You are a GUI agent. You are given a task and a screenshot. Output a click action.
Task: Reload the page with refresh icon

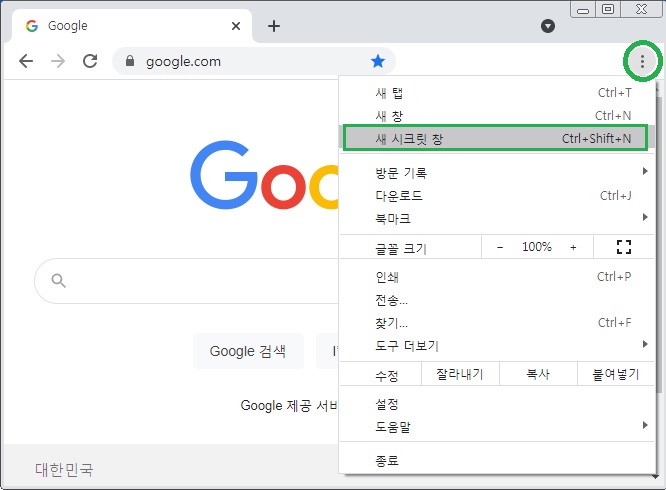90,62
